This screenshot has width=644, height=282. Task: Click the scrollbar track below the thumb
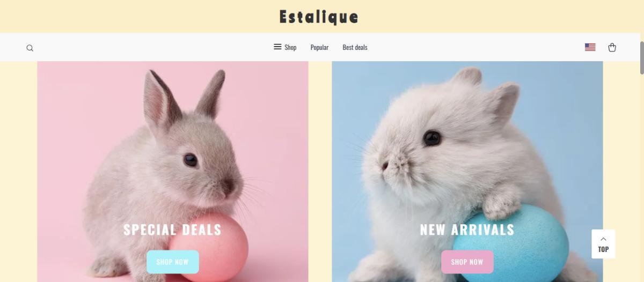(x=642, y=177)
